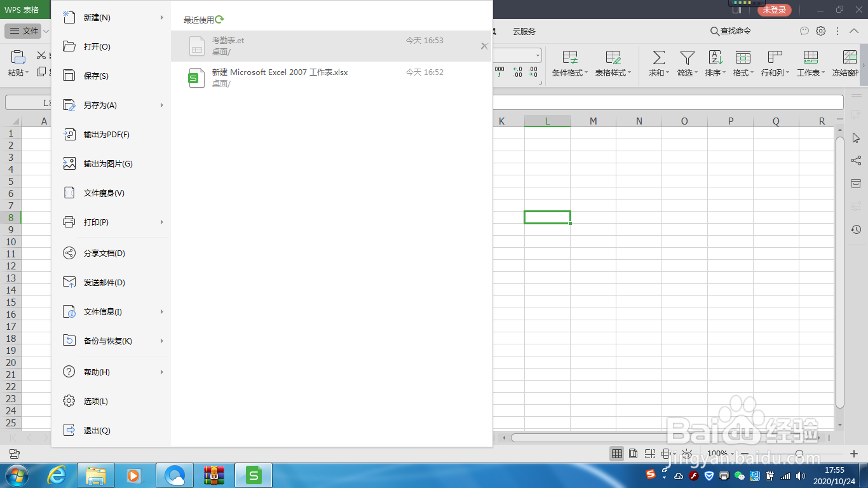Switch to Normal view in the status bar
The height and width of the screenshot is (488, 868).
pos(616,454)
